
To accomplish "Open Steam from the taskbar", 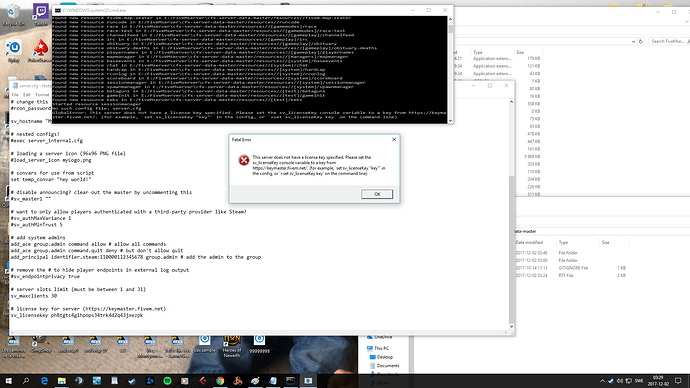I will [x=132, y=381].
